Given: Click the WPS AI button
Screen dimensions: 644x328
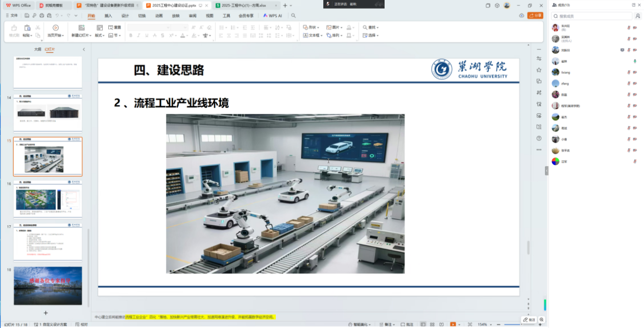Looking at the screenshot, I should click(273, 16).
